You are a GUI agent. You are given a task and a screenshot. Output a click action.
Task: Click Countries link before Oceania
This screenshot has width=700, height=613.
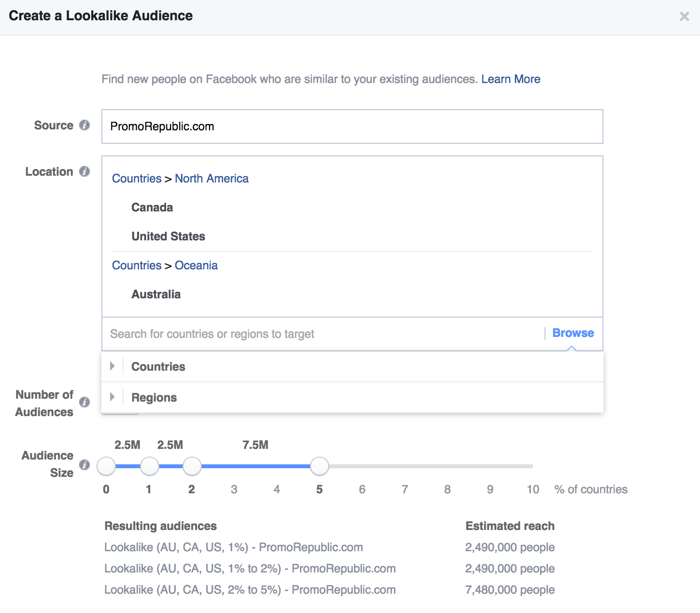137,265
